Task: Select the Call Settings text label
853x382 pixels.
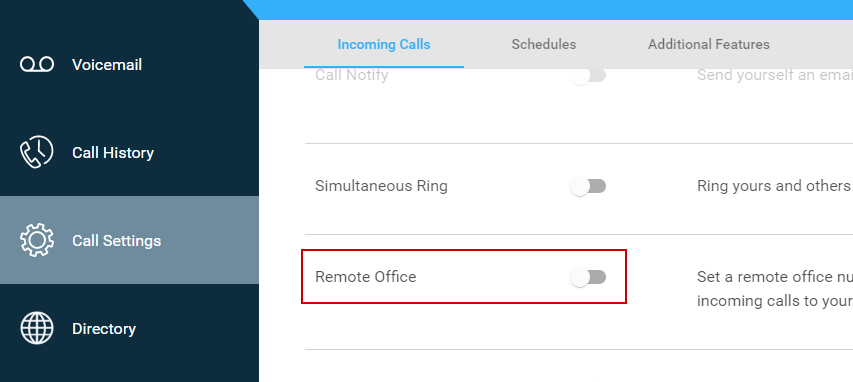Action: 117,241
